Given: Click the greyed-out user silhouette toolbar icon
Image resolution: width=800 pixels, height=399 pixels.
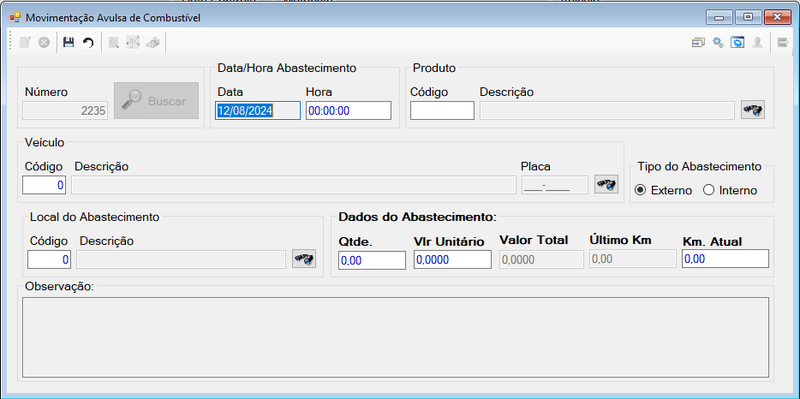Looking at the screenshot, I should point(758,43).
